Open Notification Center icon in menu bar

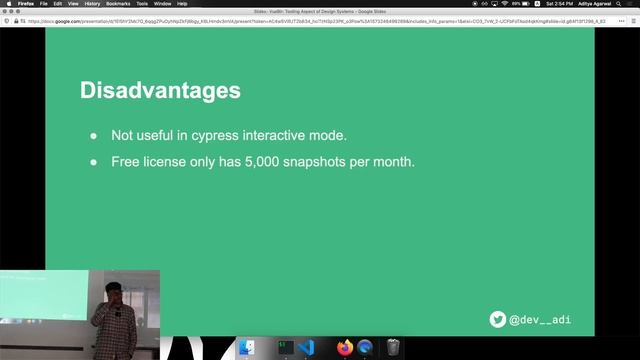point(631,4)
